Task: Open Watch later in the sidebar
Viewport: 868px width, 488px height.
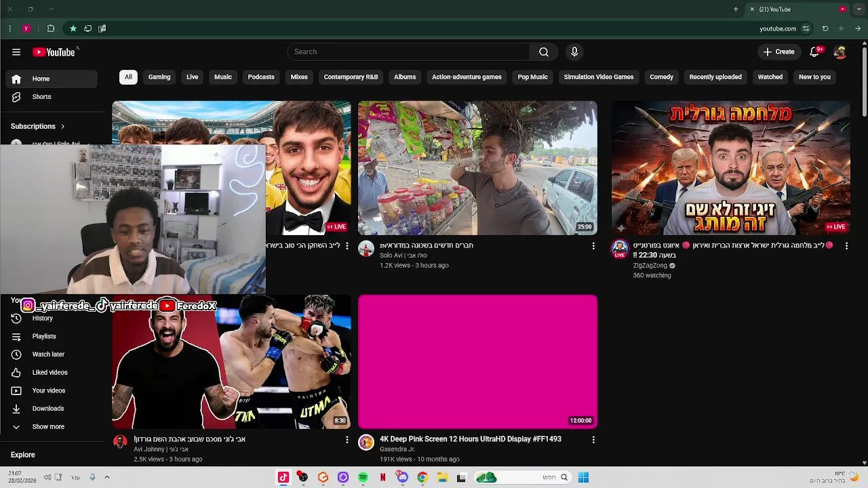Action: 52,354
